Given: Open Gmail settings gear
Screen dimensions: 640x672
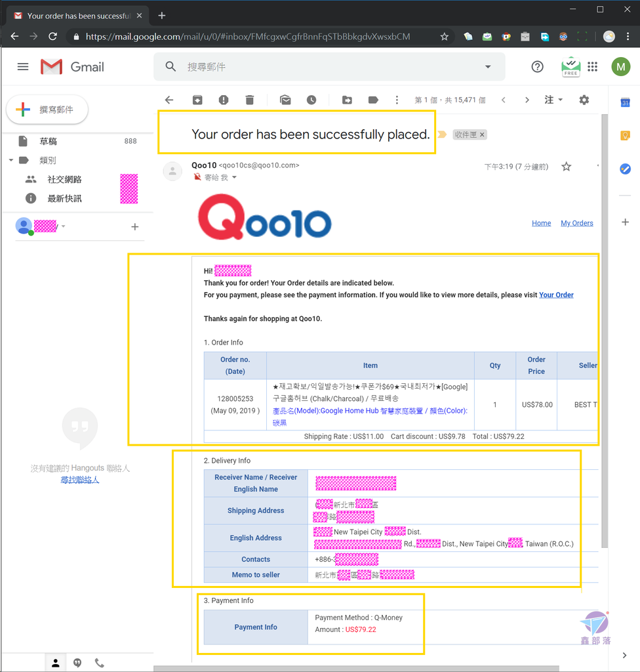Looking at the screenshot, I should coord(584,100).
